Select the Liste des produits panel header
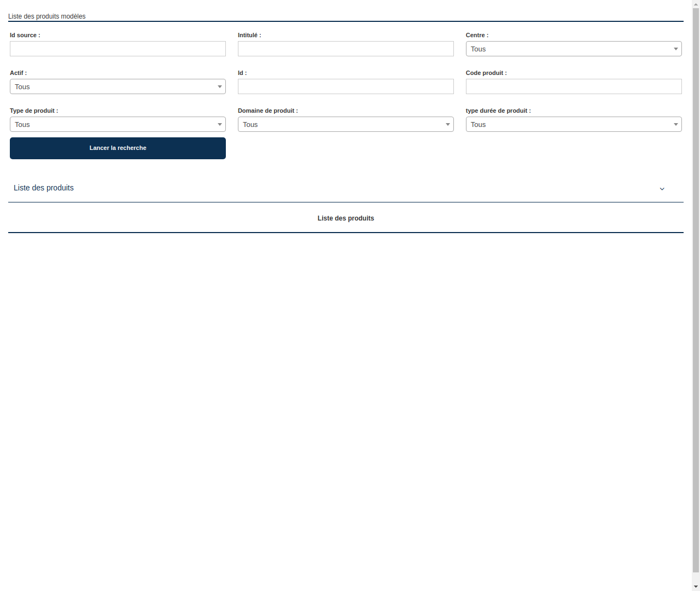Viewport: 700px width, 591px height. (44, 188)
